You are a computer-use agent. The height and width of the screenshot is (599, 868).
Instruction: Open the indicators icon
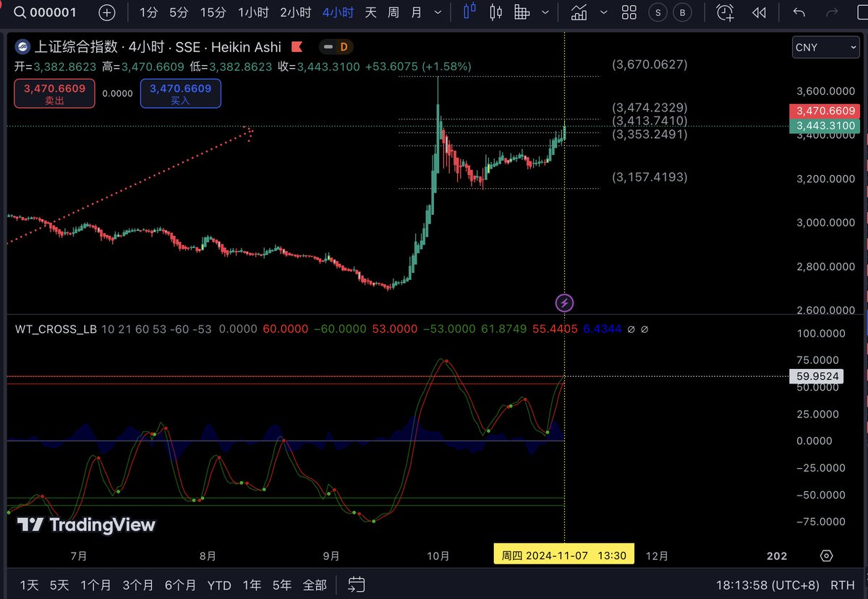(x=578, y=12)
